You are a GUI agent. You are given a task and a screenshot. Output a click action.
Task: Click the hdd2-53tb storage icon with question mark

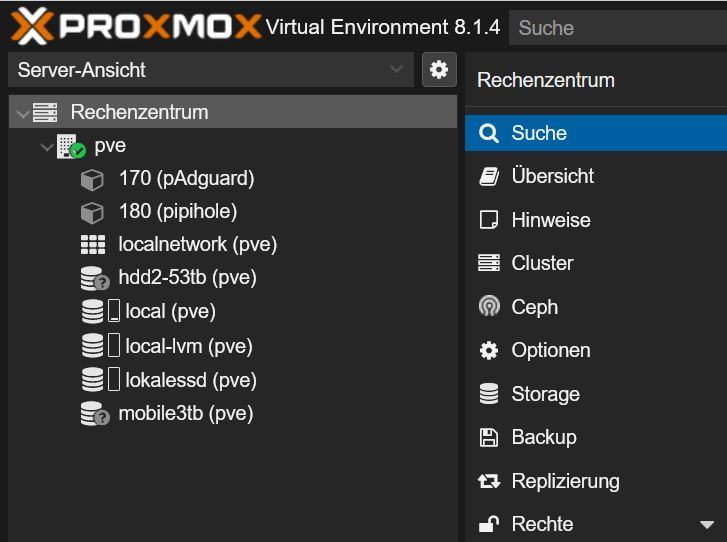95,278
